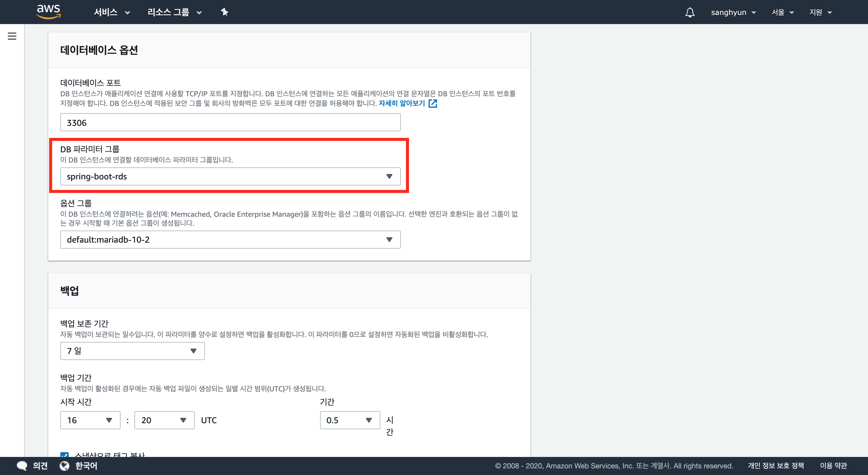Click the globe language icon in footer
Screen dimensions: 868x475
pyautogui.click(x=64, y=466)
